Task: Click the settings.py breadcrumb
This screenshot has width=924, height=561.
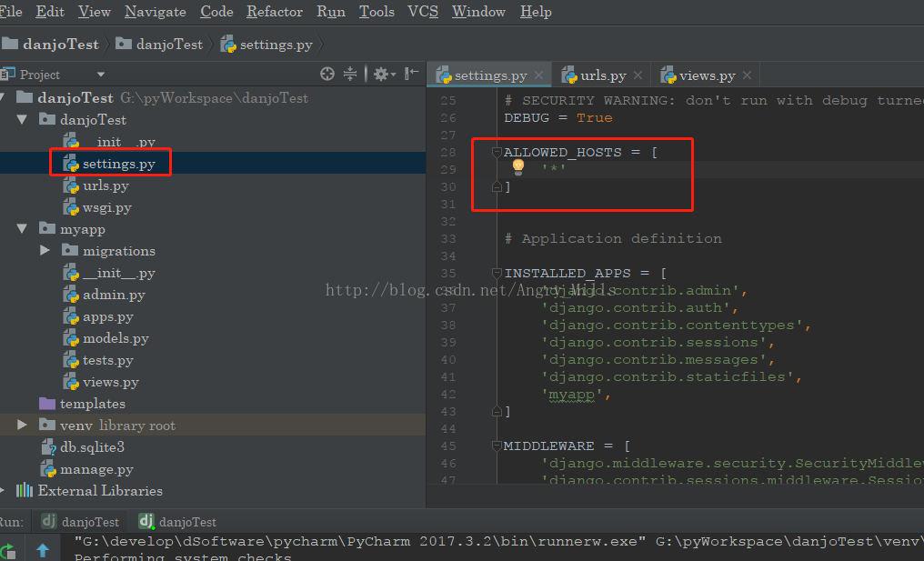Action: 267,45
